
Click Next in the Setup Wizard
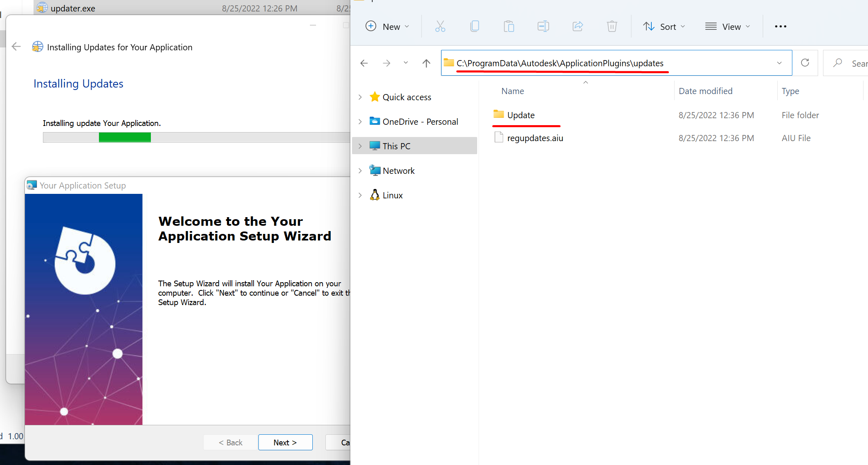tap(285, 442)
